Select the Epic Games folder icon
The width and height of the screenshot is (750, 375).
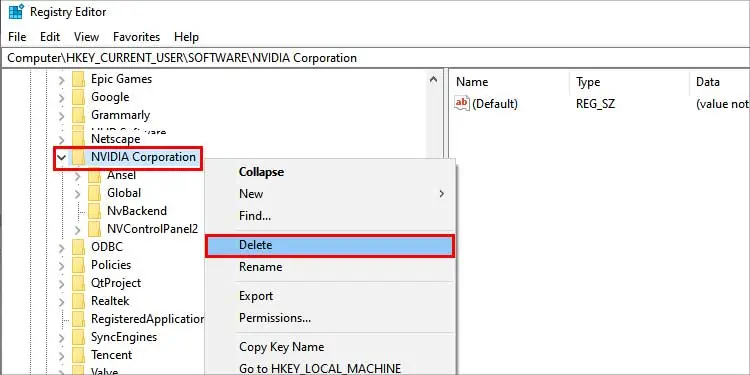tap(78, 79)
